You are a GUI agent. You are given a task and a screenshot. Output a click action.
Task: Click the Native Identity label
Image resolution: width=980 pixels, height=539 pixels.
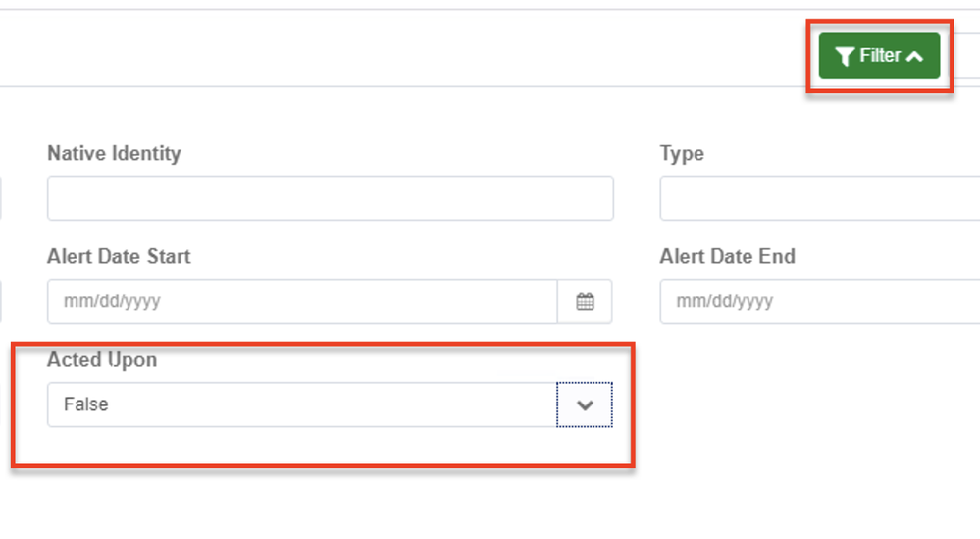coord(114,153)
